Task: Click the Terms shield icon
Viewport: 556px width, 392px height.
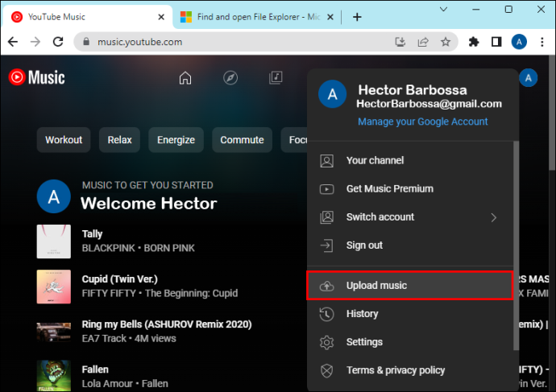Action: pos(326,371)
